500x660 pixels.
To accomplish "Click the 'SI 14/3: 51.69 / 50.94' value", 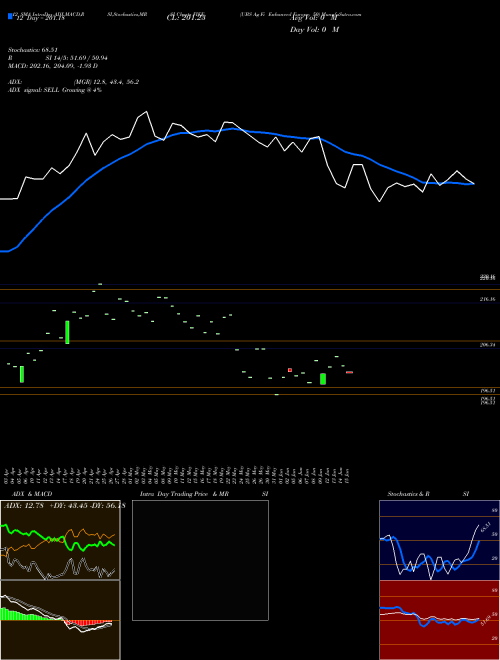I will click(76, 58).
